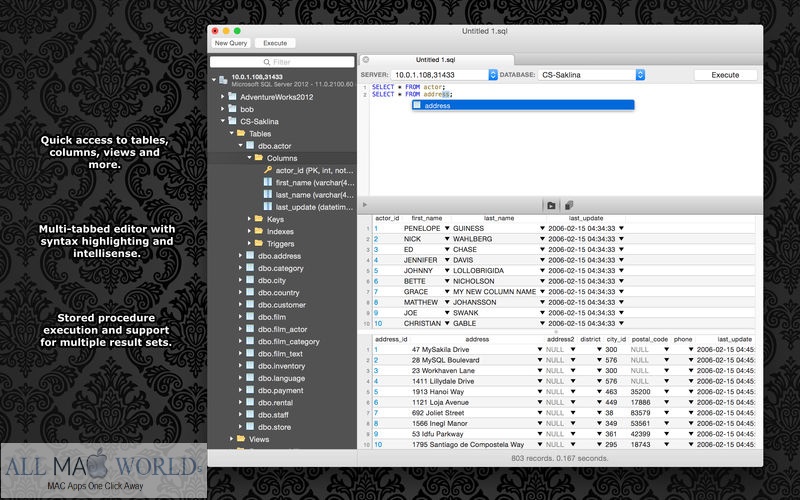
Task: Click the New Query toolbar button
Action: coord(231,43)
